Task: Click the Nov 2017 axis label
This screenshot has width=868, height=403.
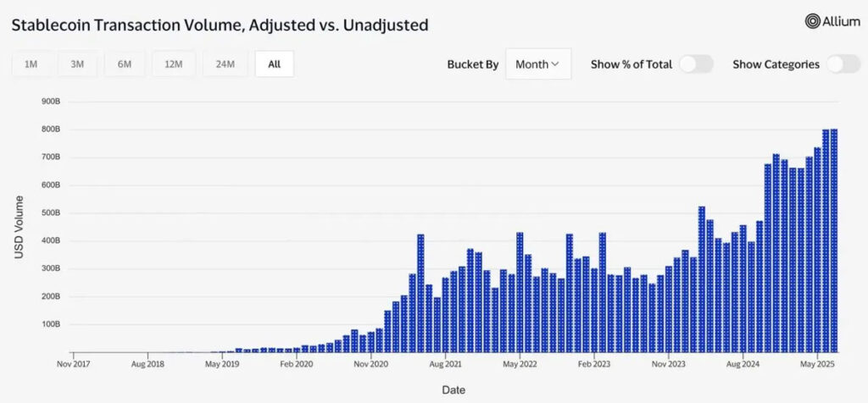Action: point(73,365)
